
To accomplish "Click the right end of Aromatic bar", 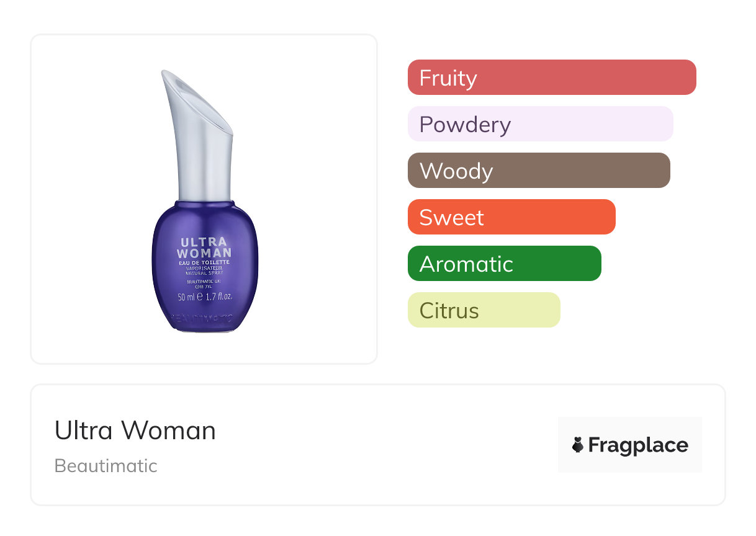I will pyautogui.click(x=595, y=264).
